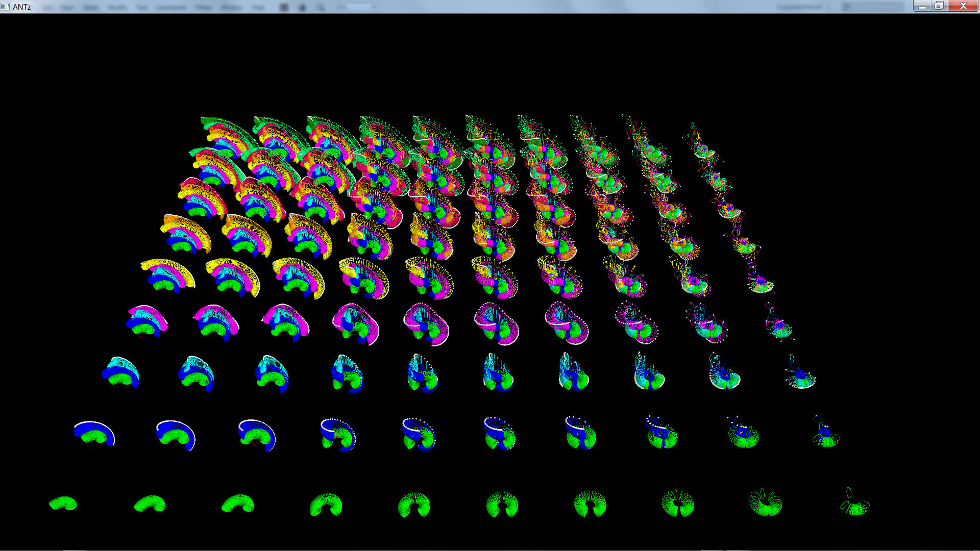This screenshot has width=980, height=551.
Task: Click the fourth glyph in the magenta-topped row
Action: pyautogui.click(x=356, y=323)
